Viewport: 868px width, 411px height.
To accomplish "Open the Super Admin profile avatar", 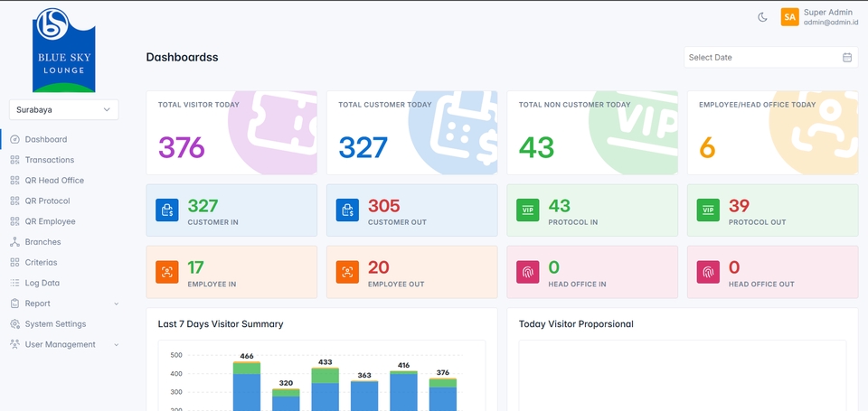I will (789, 17).
